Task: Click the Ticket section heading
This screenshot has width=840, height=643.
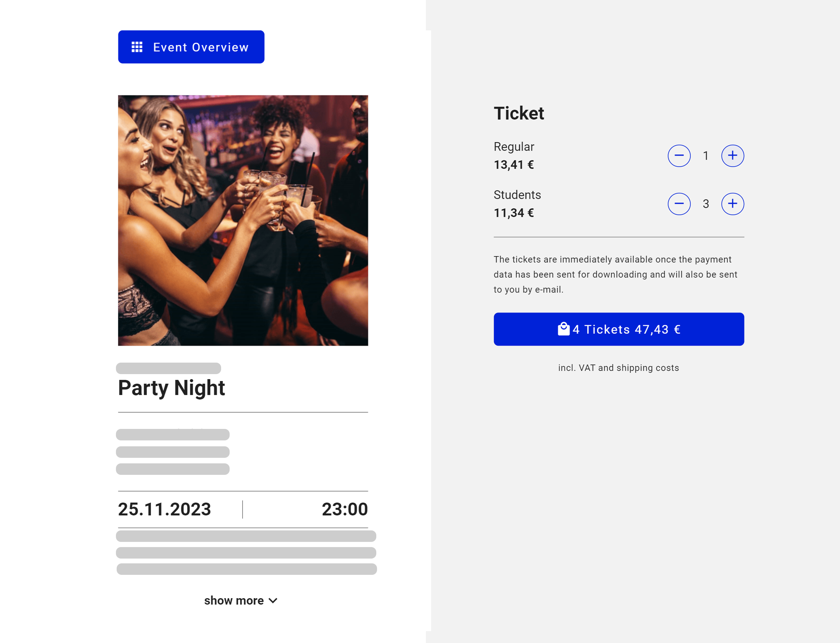Action: pos(519,113)
